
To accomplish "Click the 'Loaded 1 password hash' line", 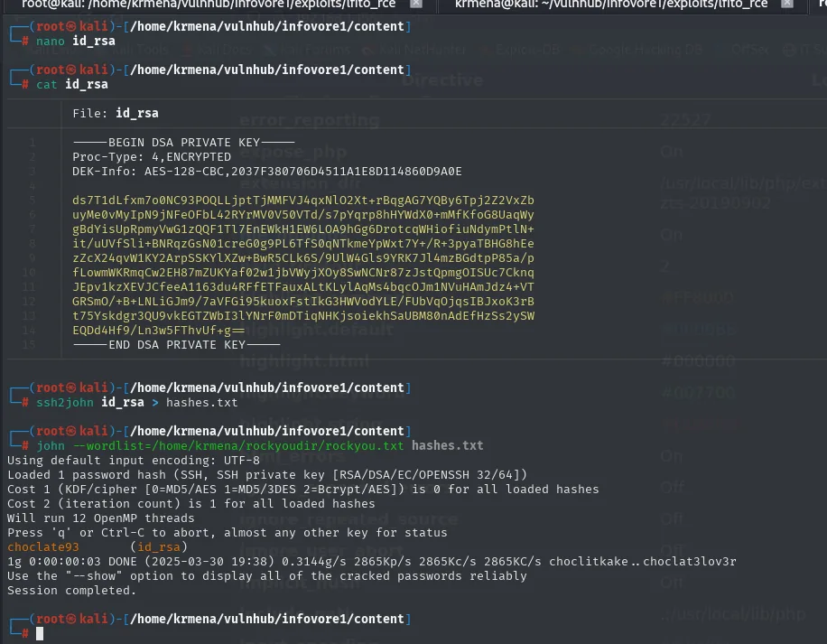I will (267, 475).
